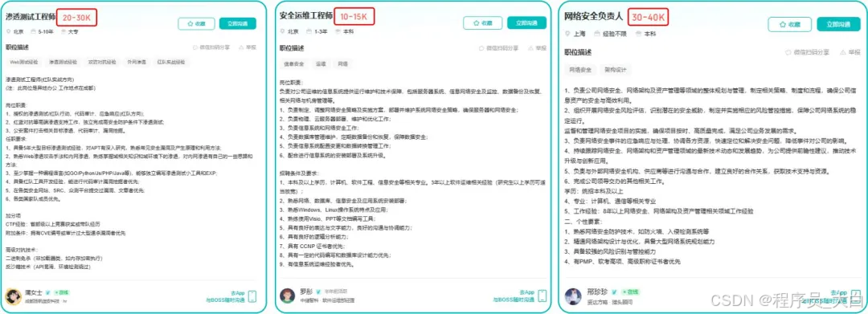Click 去App link on 安全运维工程师 card
Screen dimensions: 868x314
tap(526, 292)
